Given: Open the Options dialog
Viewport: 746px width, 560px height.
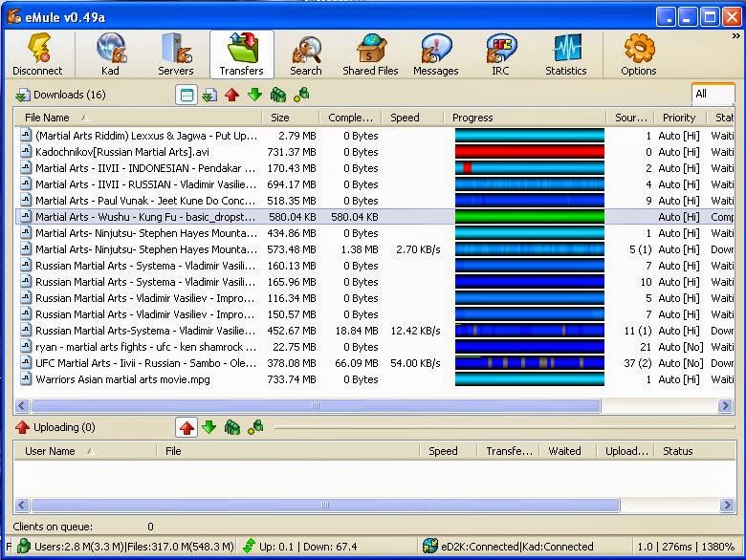Looking at the screenshot, I should click(639, 54).
